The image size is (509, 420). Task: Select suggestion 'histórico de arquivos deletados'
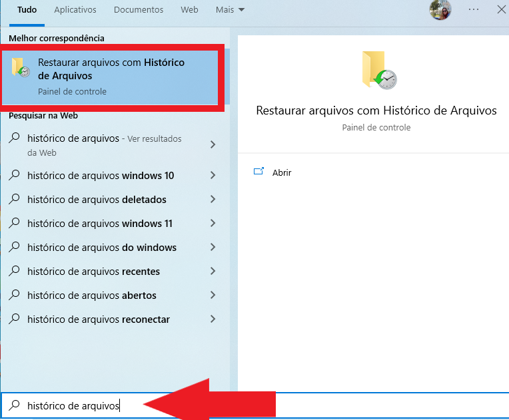[112, 200]
